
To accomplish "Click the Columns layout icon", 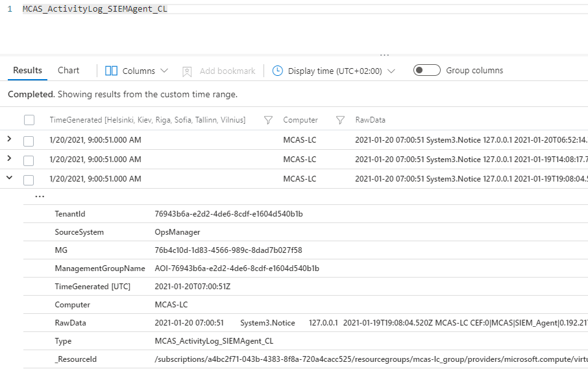I will tap(111, 71).
